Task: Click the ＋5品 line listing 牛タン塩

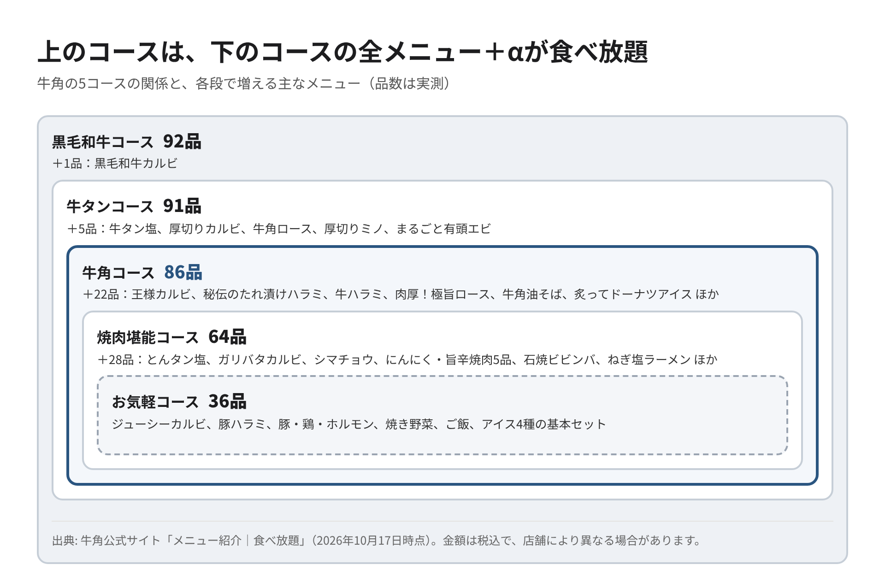Action: 279,229
